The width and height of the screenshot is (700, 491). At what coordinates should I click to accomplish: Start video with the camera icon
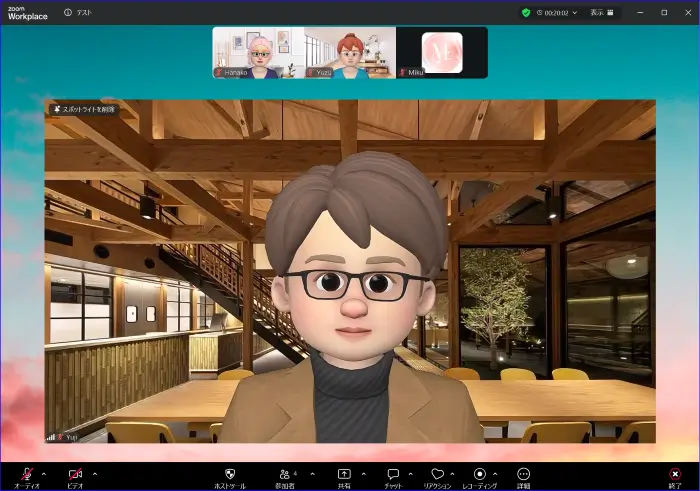point(75,474)
